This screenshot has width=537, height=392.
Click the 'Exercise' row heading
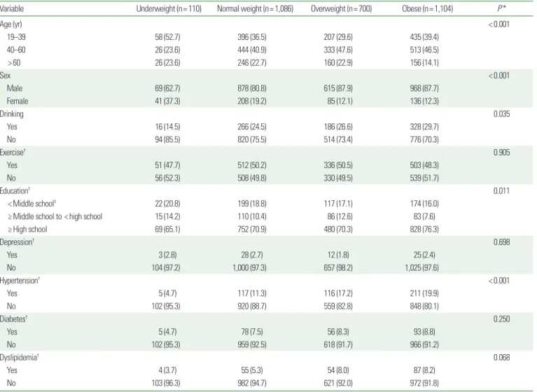tap(13, 153)
